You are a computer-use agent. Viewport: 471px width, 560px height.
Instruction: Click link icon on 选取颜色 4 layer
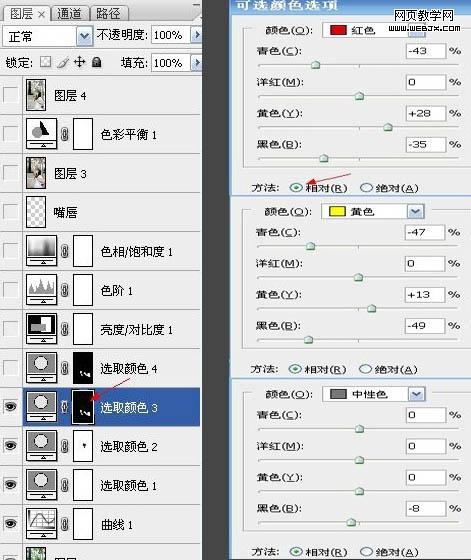click(x=65, y=368)
